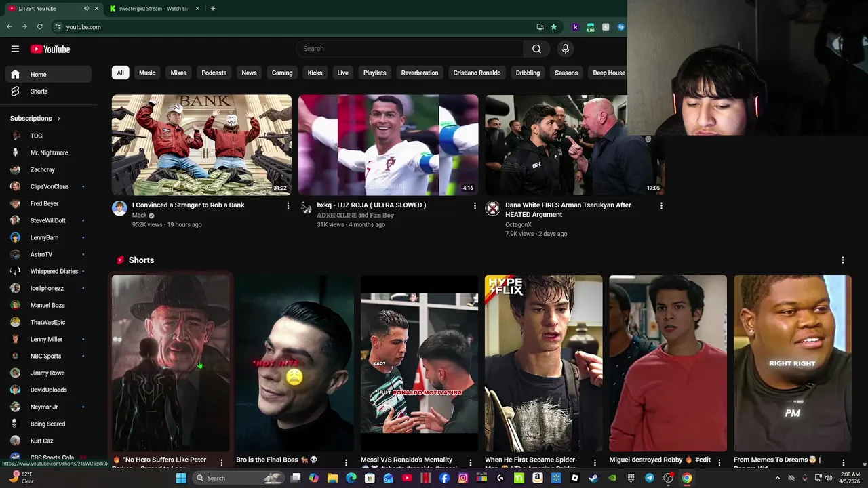Image resolution: width=868 pixels, height=488 pixels.
Task: Open Steam from the taskbar
Action: (x=593, y=478)
